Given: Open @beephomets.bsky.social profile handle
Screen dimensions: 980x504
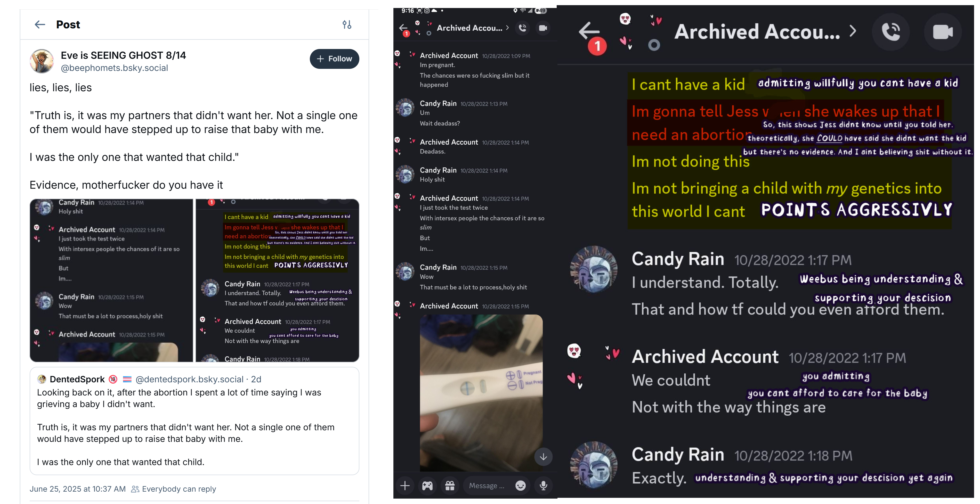Looking at the screenshot, I should coord(115,68).
